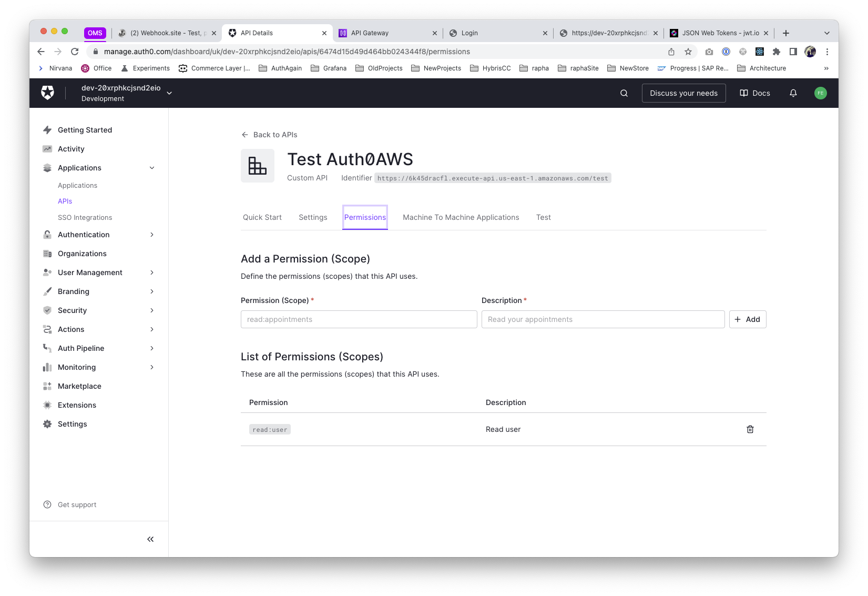Bookmark this page with the star icon
This screenshot has width=868, height=596.
tap(688, 52)
